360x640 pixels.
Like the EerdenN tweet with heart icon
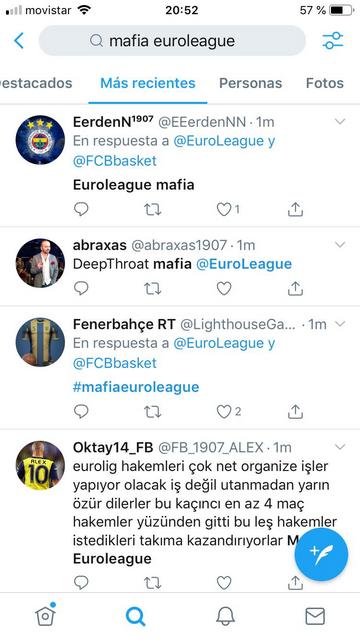click(224, 209)
